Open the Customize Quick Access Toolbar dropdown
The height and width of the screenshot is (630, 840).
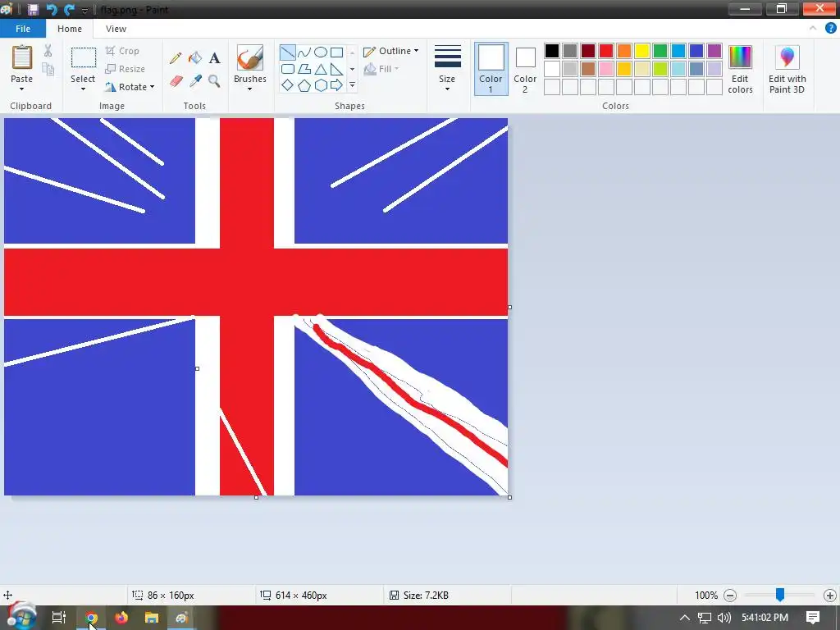click(84, 10)
